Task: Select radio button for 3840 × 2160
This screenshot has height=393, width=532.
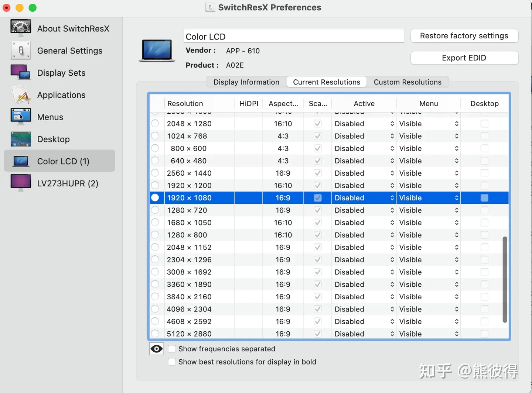Action: (x=155, y=297)
